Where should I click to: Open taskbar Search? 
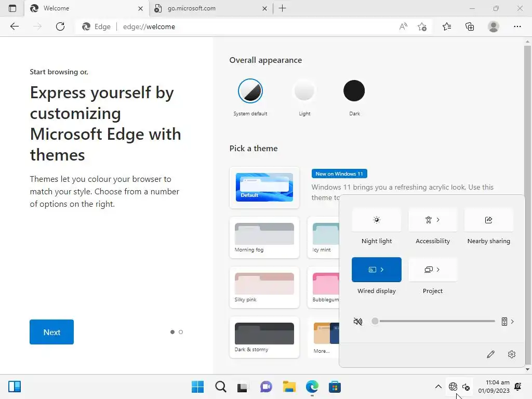coord(220,387)
